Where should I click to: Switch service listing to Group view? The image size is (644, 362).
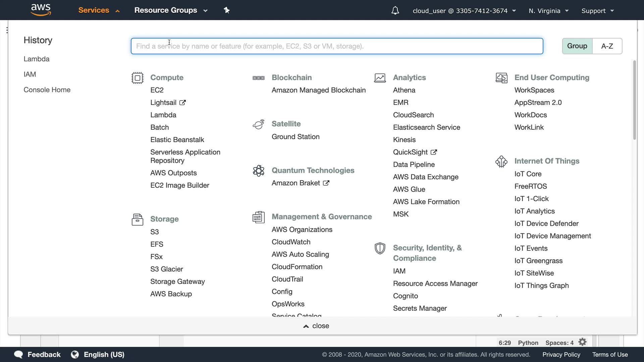pyautogui.click(x=577, y=46)
